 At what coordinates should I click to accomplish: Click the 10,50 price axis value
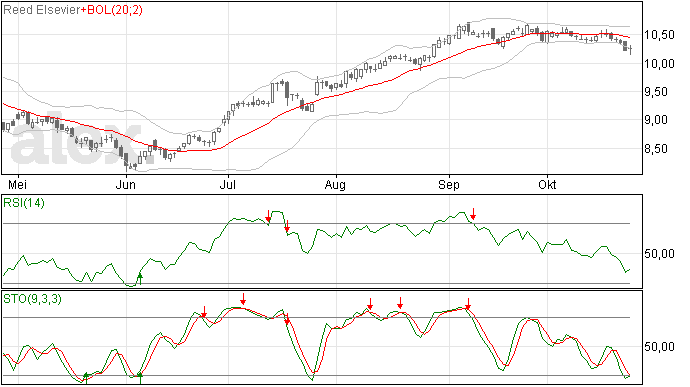[659, 35]
